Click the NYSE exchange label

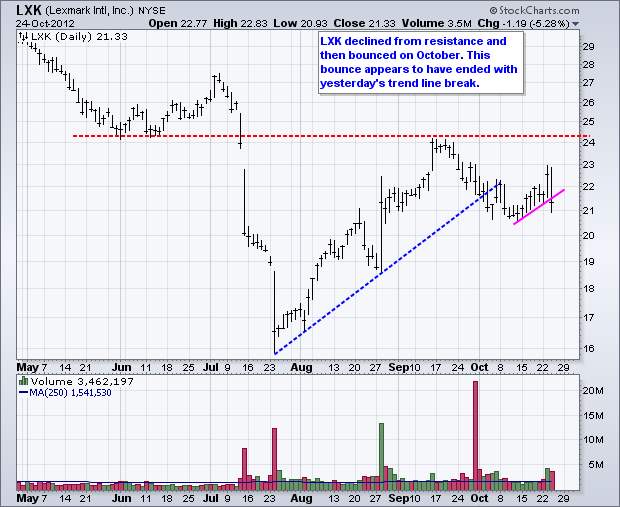point(152,11)
